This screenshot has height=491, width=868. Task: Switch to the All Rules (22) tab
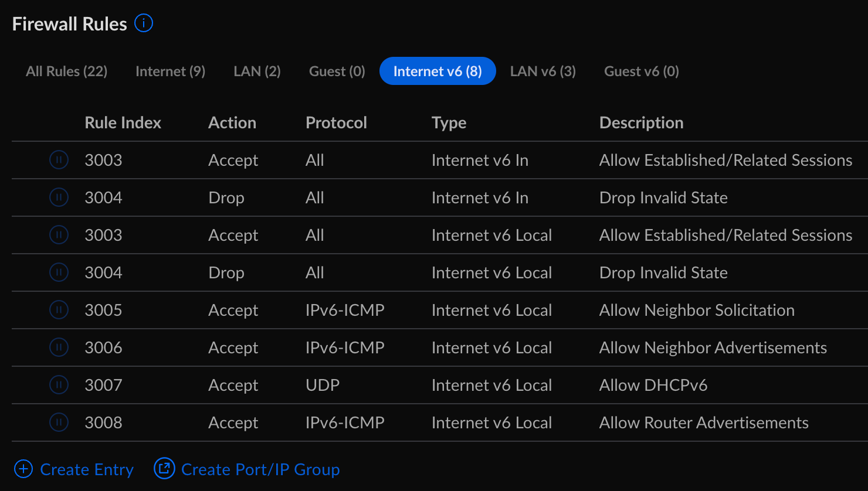(x=67, y=71)
